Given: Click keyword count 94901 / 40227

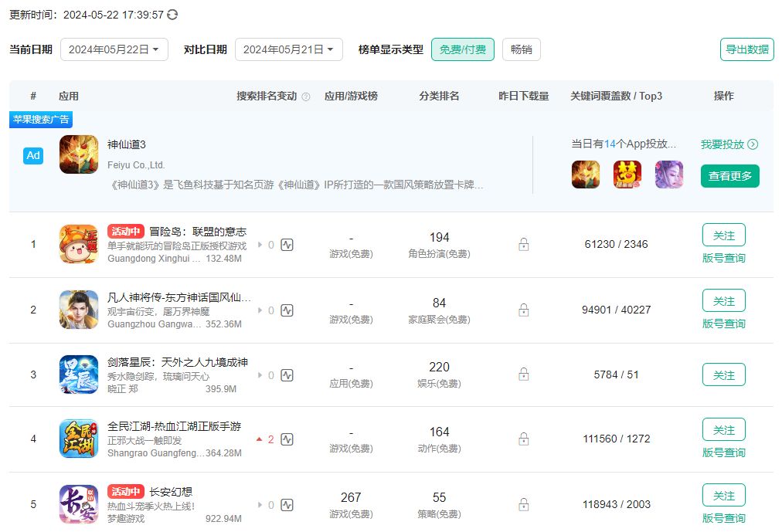Looking at the screenshot, I should pyautogui.click(x=617, y=310).
